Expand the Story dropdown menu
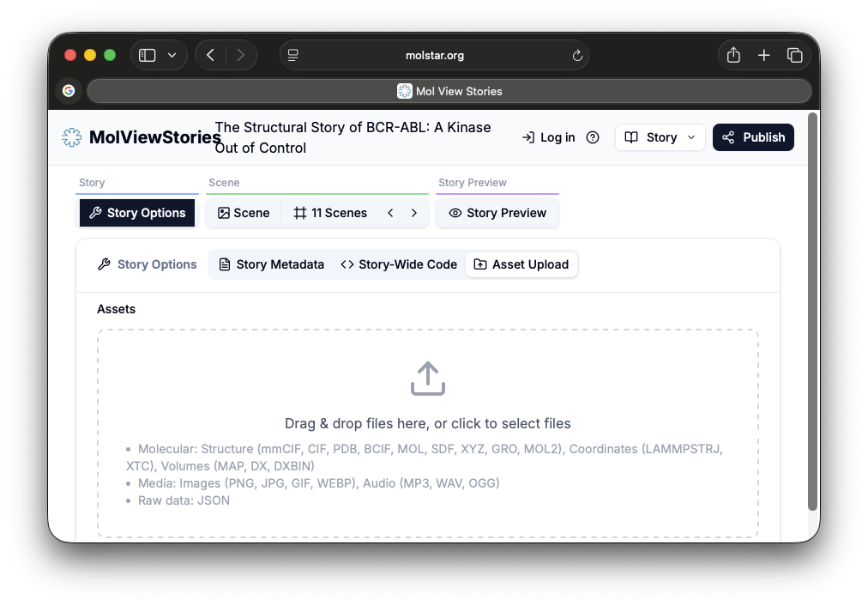 pyautogui.click(x=660, y=137)
